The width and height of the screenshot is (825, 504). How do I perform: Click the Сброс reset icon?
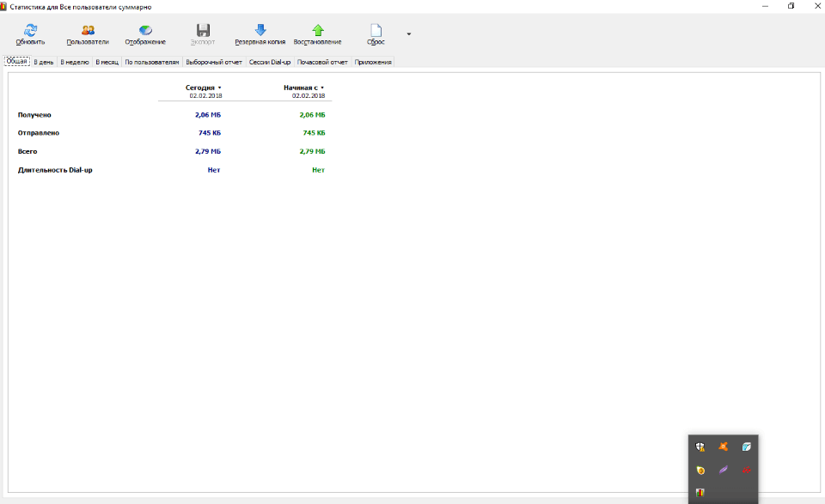pos(376,30)
